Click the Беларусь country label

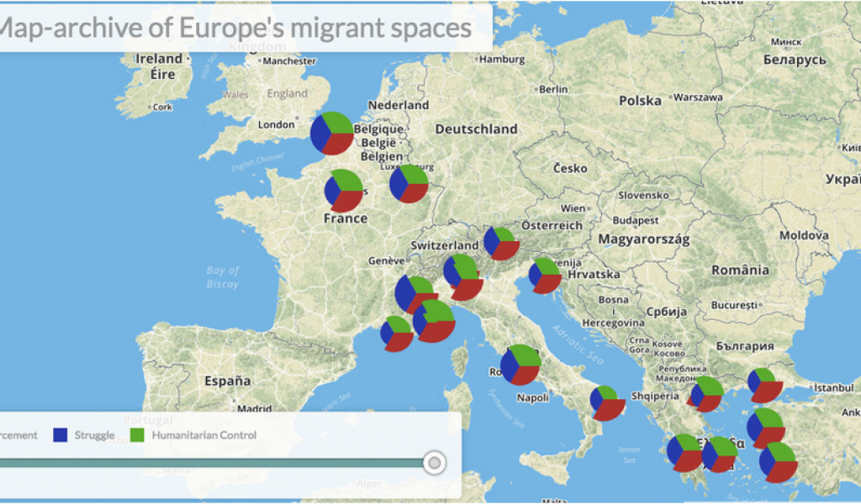[x=795, y=60]
